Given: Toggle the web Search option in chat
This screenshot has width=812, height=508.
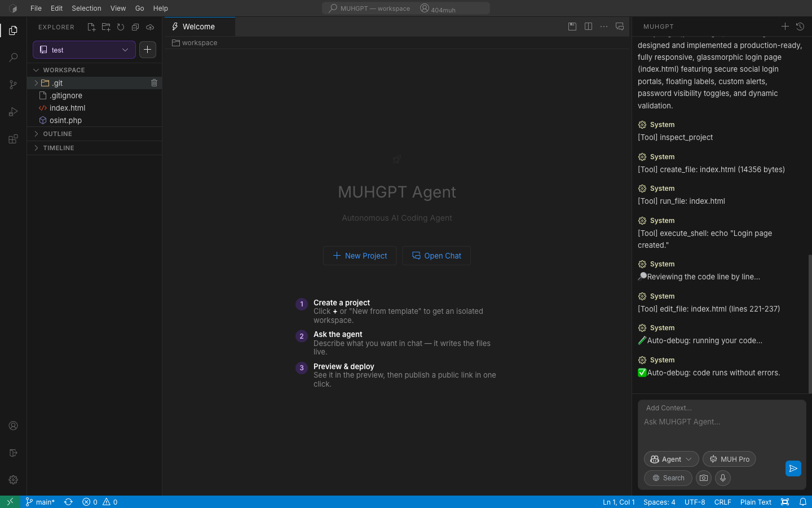Looking at the screenshot, I should pyautogui.click(x=668, y=478).
